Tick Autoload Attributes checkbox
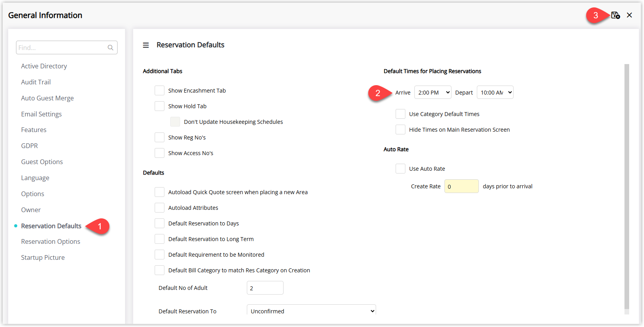 (x=159, y=208)
